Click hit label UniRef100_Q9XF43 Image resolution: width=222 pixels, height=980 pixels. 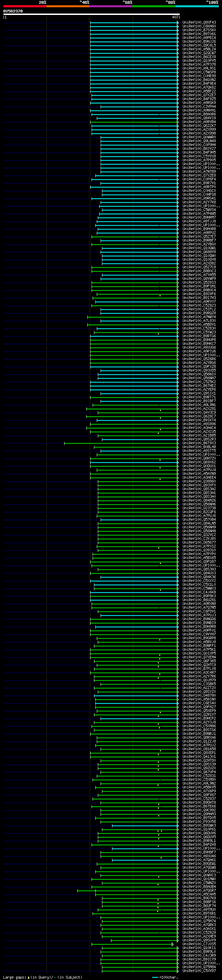[x=199, y=23]
